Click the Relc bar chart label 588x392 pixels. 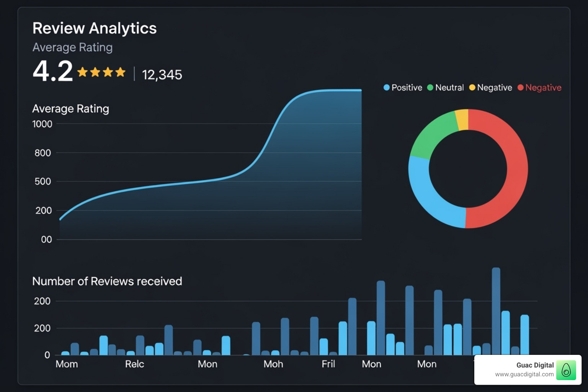click(x=134, y=364)
